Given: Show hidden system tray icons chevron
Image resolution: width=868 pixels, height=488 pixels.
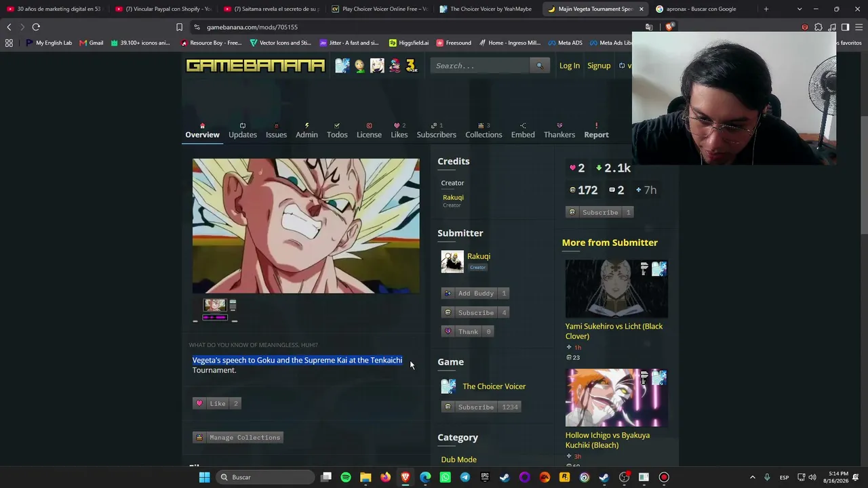Looking at the screenshot, I should tap(752, 477).
